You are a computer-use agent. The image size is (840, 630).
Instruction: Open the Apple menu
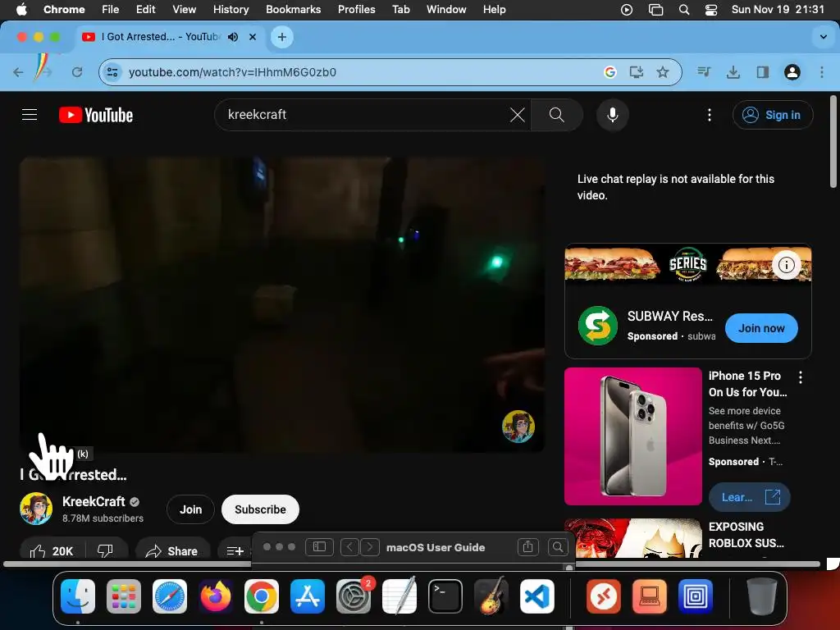pos(21,10)
